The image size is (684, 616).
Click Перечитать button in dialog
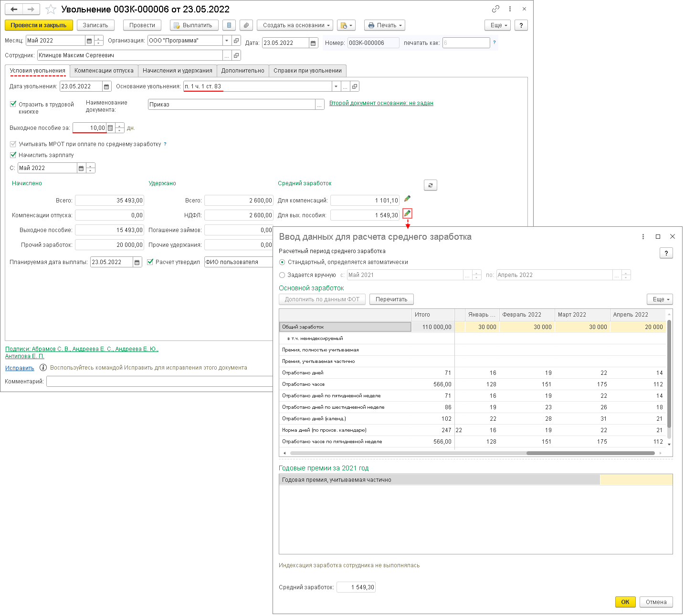tap(391, 299)
